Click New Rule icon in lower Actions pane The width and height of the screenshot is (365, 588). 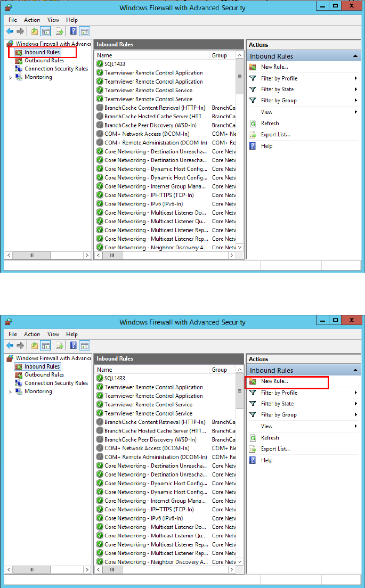[x=253, y=381]
